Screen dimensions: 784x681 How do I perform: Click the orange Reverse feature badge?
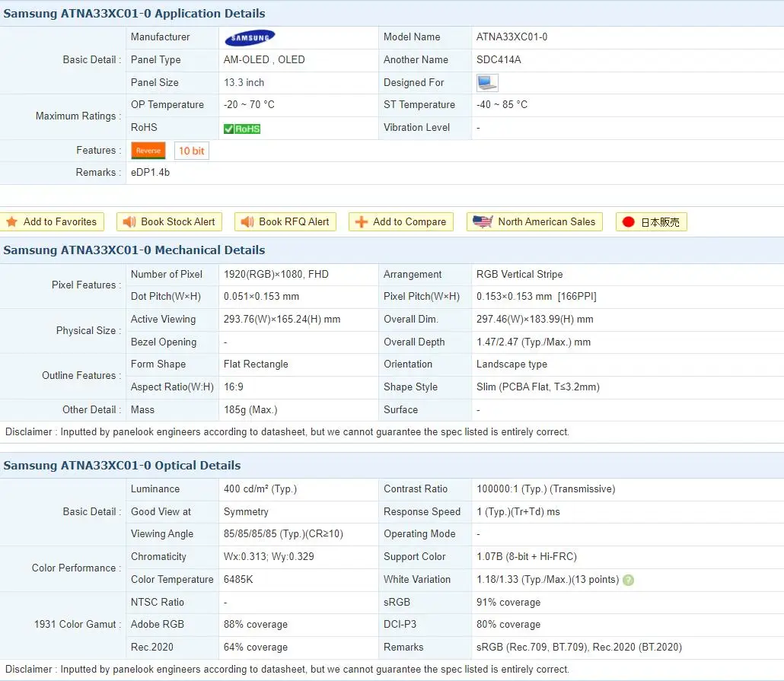click(148, 151)
